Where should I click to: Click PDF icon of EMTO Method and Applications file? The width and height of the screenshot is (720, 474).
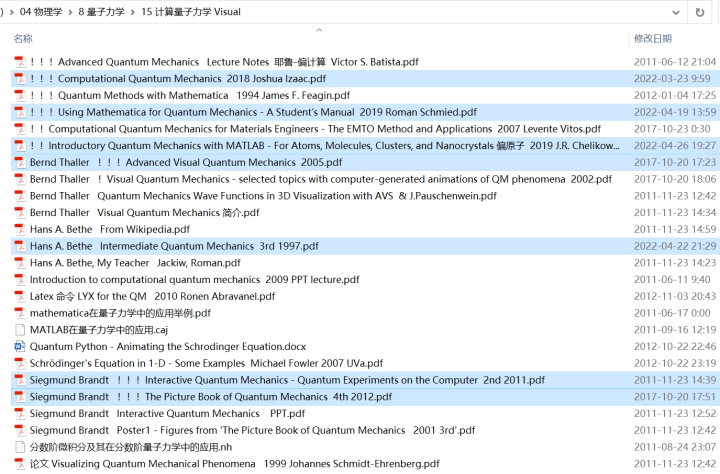point(20,129)
